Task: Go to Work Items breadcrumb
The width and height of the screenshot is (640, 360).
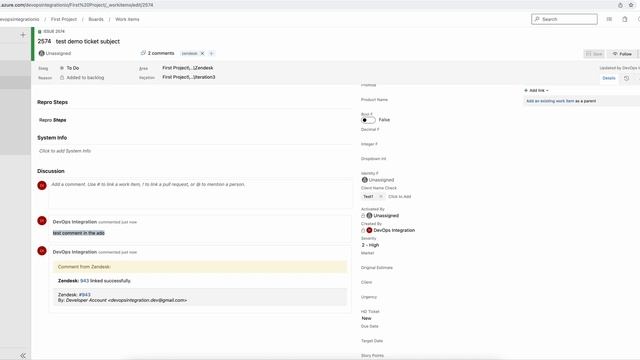Action: 127,19
